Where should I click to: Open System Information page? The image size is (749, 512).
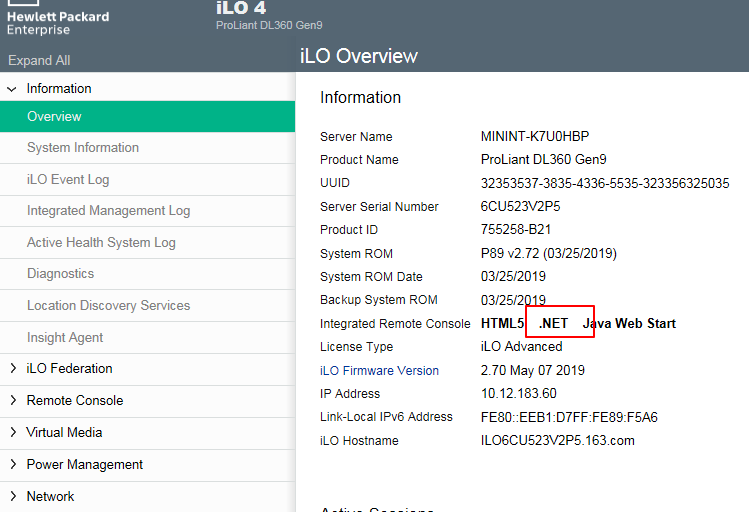(148, 148)
